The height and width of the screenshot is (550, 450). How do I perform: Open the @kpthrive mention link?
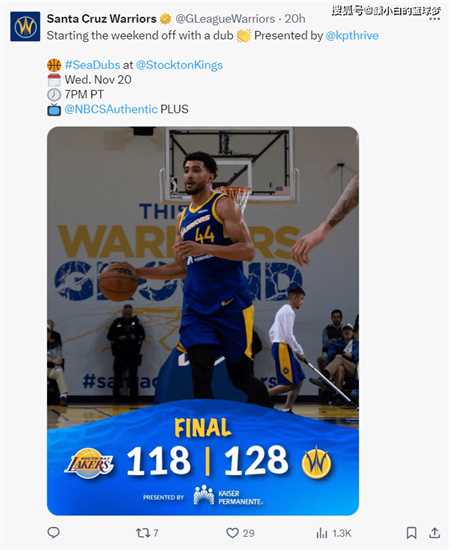pyautogui.click(x=352, y=35)
